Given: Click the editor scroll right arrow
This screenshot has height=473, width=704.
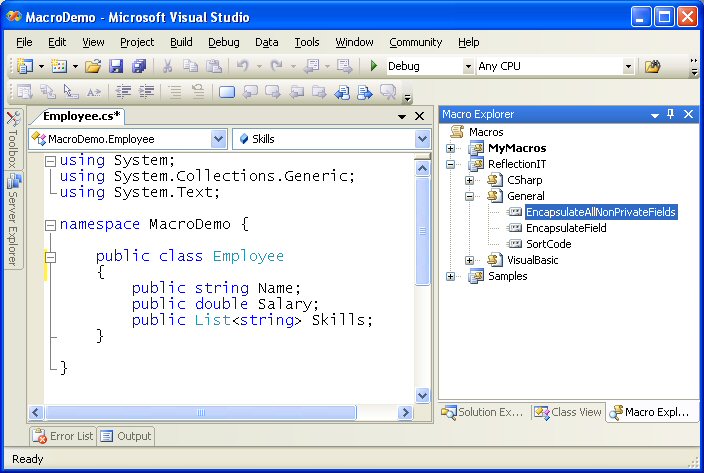Looking at the screenshot, I should (x=405, y=412).
